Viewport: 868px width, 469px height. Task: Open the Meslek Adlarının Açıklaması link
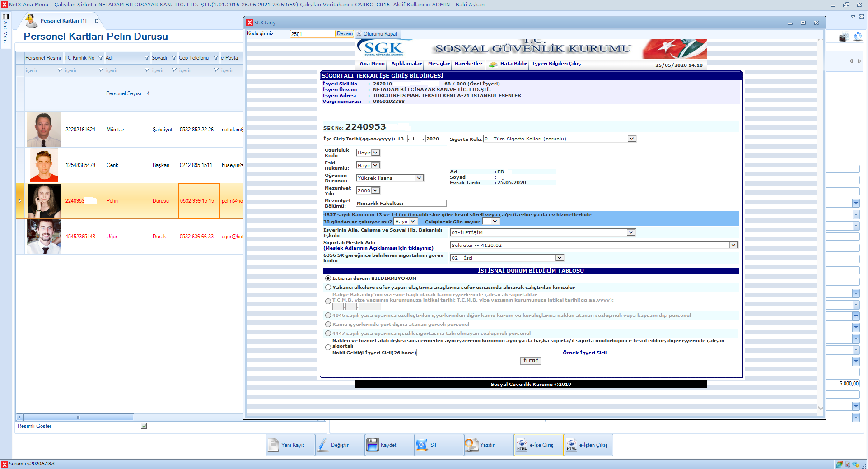378,248
